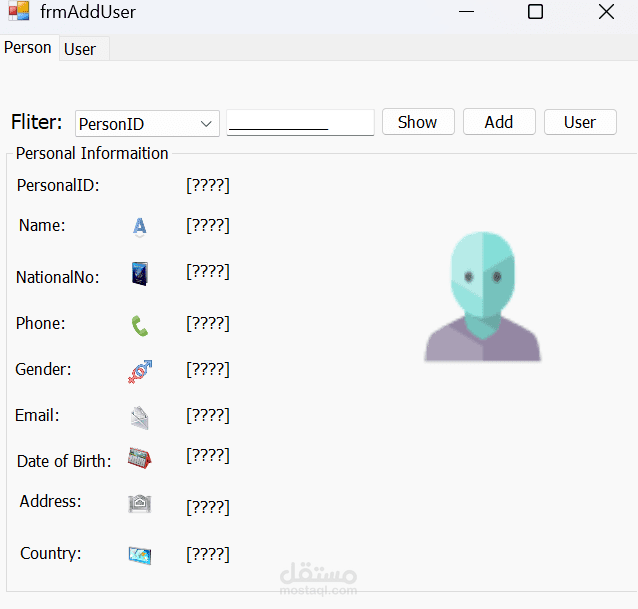Image resolution: width=638 pixels, height=609 pixels.
Task: Click the Address: label
Action: 51,501
